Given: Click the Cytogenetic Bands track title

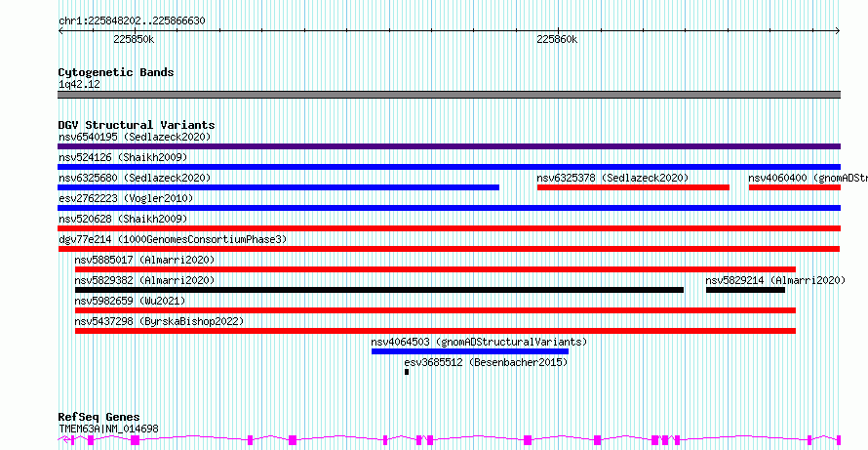Looking at the screenshot, I should pos(116,72).
